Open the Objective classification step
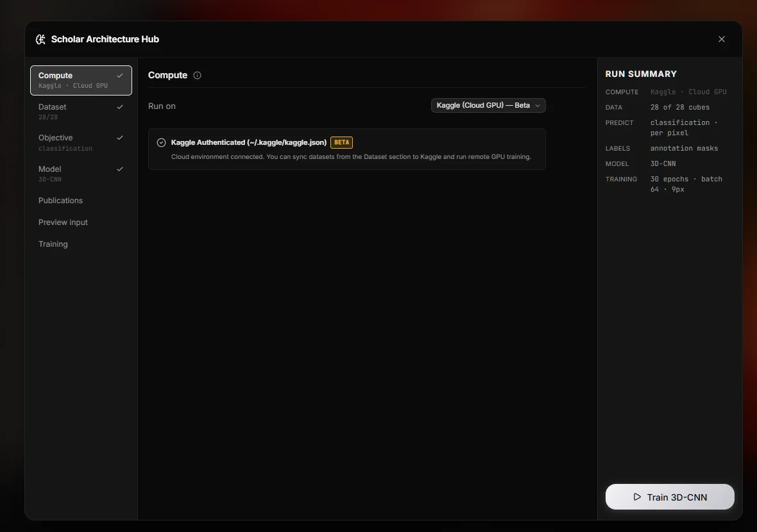 click(81, 142)
